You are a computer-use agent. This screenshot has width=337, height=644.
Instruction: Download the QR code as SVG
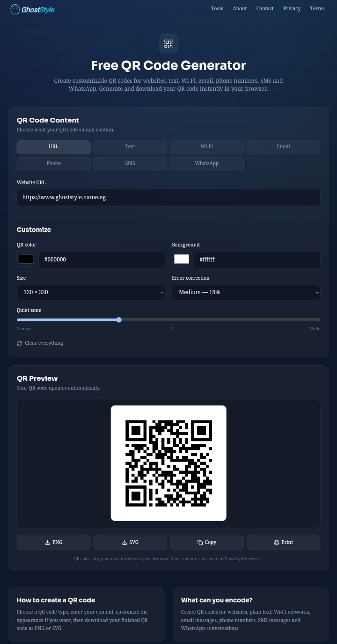click(130, 543)
